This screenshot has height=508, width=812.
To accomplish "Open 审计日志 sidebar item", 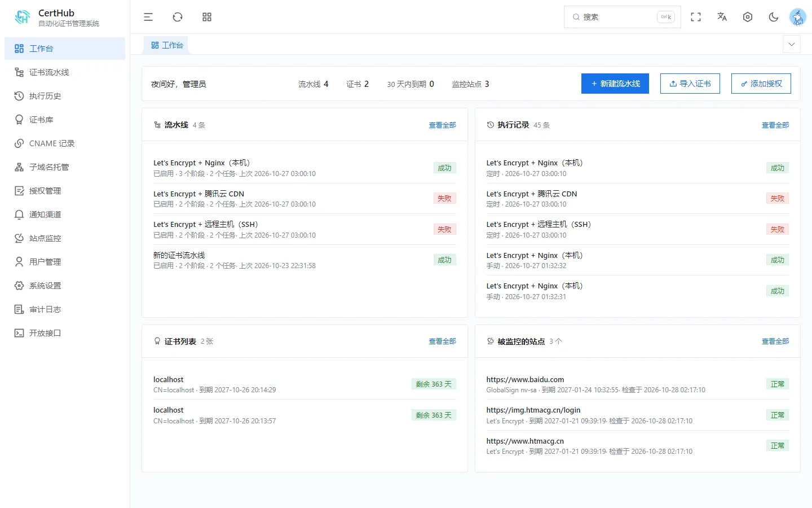I will pyautogui.click(x=65, y=309).
